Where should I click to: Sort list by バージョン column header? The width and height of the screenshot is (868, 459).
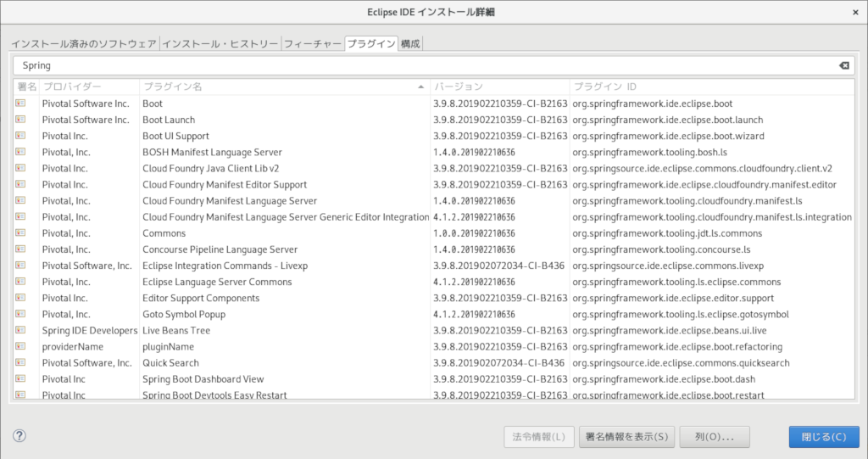498,87
